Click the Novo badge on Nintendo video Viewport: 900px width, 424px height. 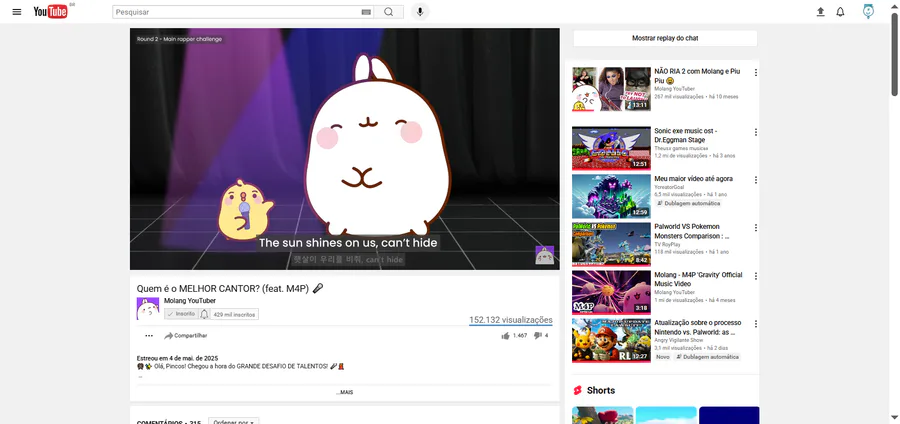point(663,357)
